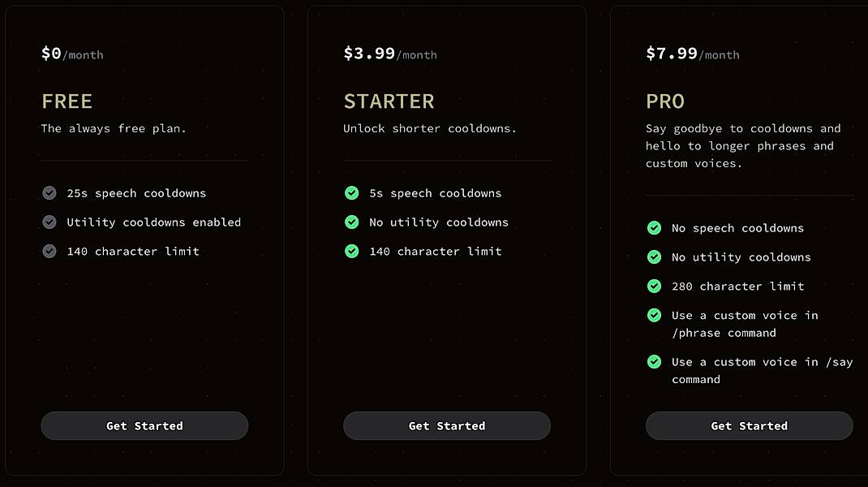Select the FREE plan heading
Screen dimensions: 868x487
(x=67, y=101)
